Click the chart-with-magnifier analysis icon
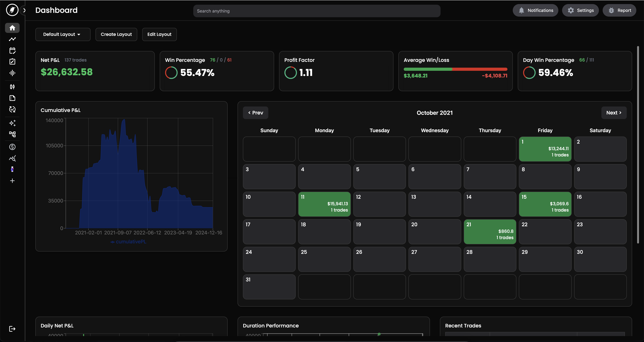The width and height of the screenshot is (644, 342). [12, 158]
